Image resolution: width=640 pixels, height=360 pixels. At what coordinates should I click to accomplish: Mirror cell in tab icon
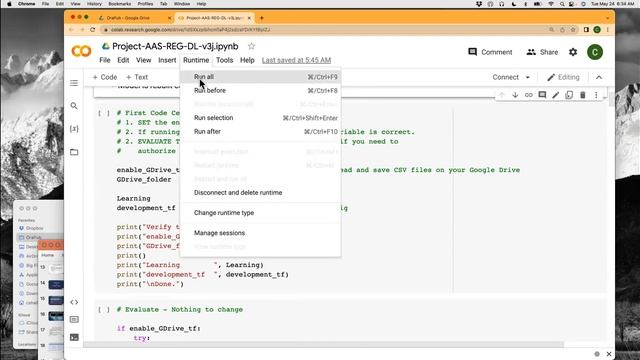click(x=569, y=95)
